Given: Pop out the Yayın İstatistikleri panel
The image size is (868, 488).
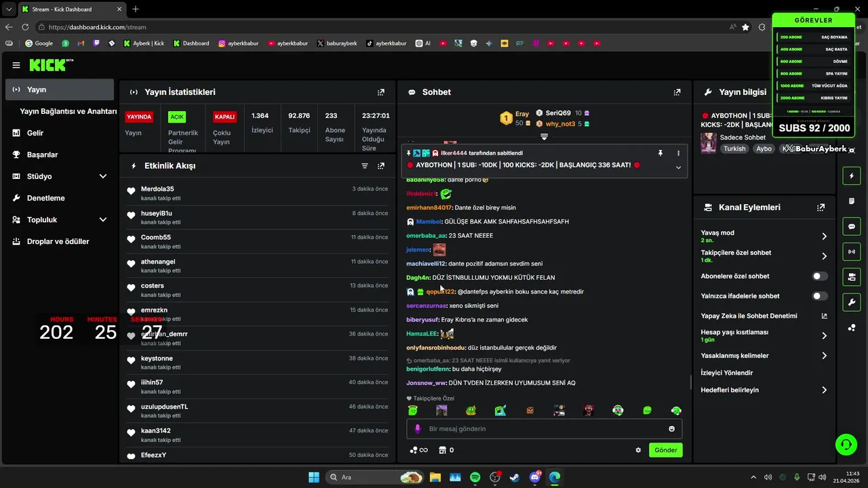Looking at the screenshot, I should 381,92.
